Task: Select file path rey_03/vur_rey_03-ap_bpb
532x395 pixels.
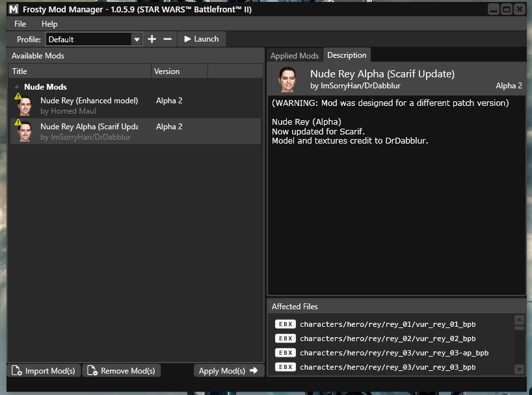Action: (394, 353)
